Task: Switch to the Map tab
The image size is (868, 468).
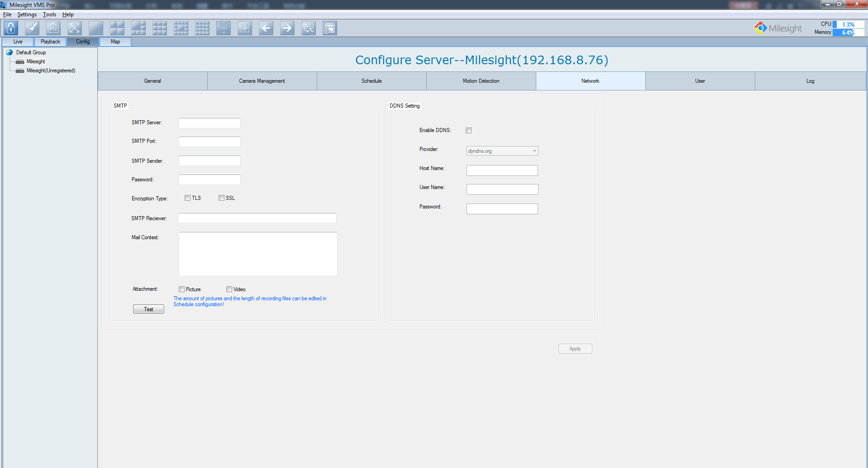Action: point(115,42)
